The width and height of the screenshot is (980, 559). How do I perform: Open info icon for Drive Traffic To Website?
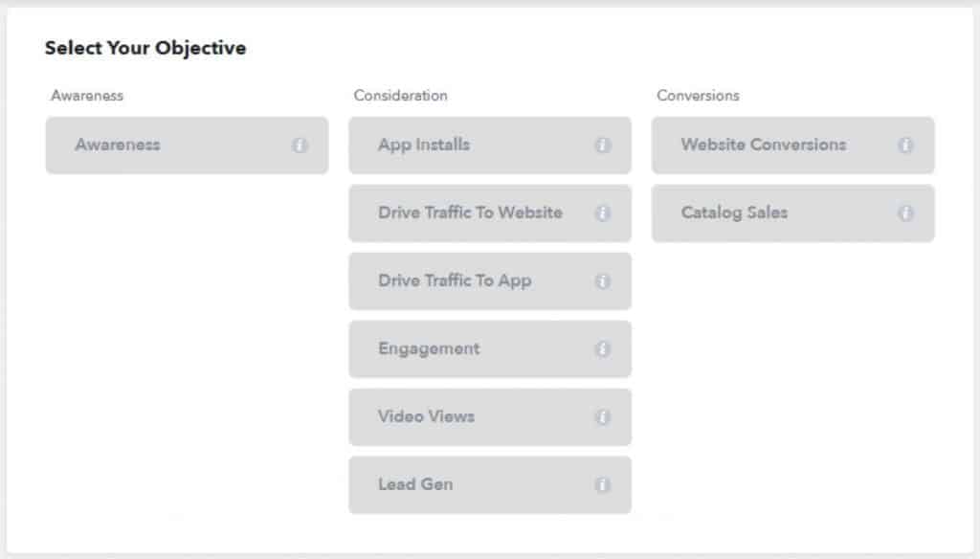tap(603, 213)
